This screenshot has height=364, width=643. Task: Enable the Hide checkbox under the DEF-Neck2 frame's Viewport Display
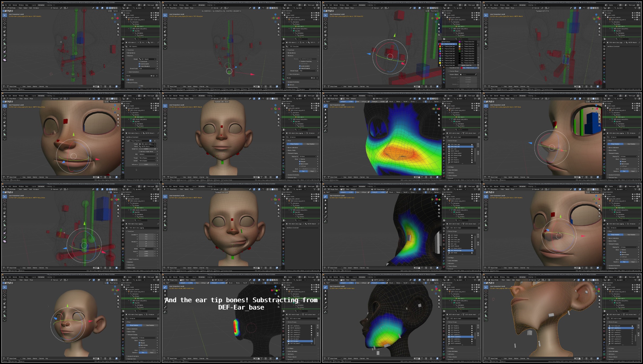point(139,86)
